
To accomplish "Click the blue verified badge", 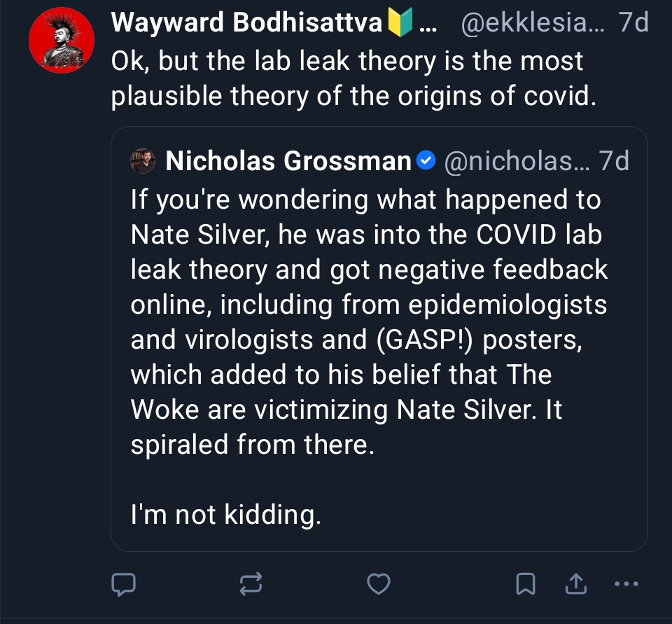I will coord(425,162).
